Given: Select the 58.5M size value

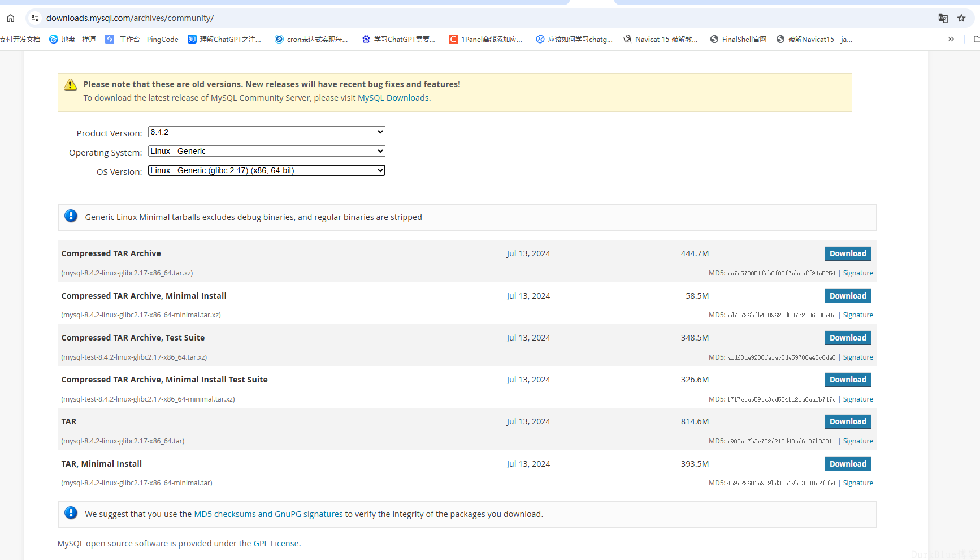Looking at the screenshot, I should [x=697, y=296].
